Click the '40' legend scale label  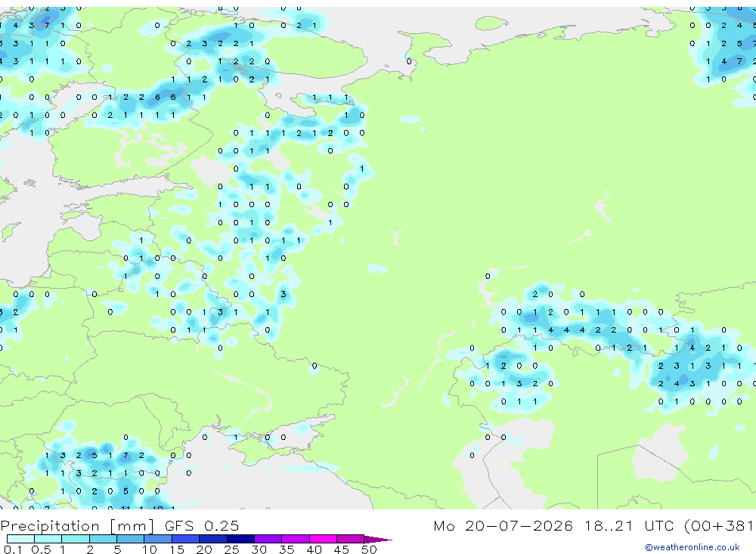pos(314,549)
